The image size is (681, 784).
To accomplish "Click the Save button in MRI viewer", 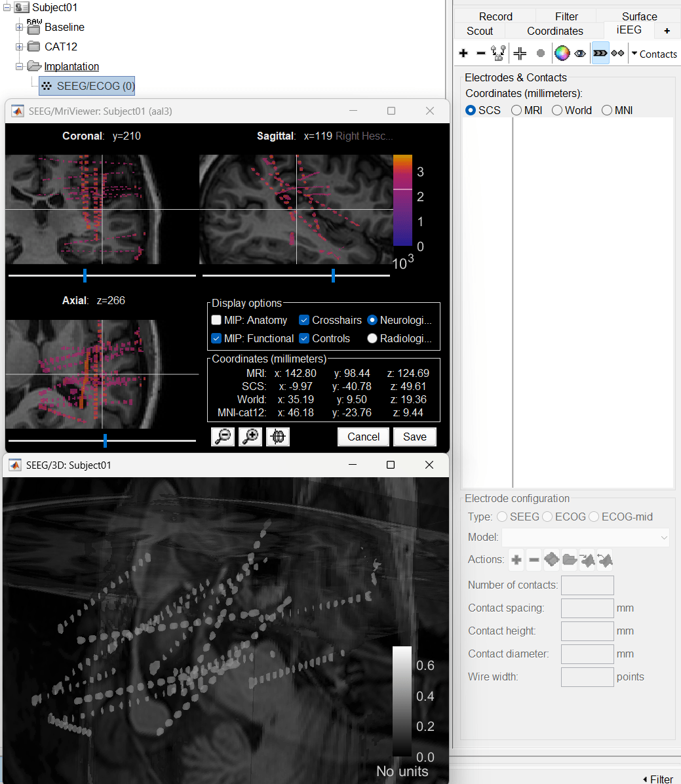I will (x=414, y=437).
